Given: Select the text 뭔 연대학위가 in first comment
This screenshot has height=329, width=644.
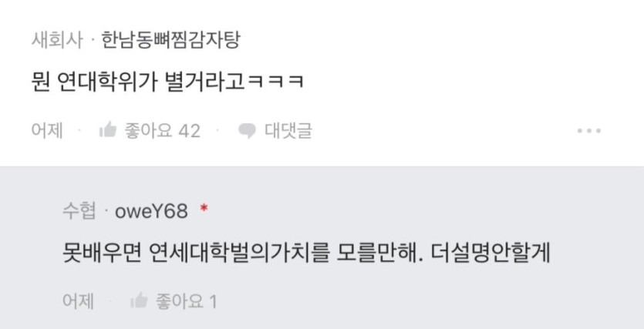Looking at the screenshot, I should tap(94, 82).
